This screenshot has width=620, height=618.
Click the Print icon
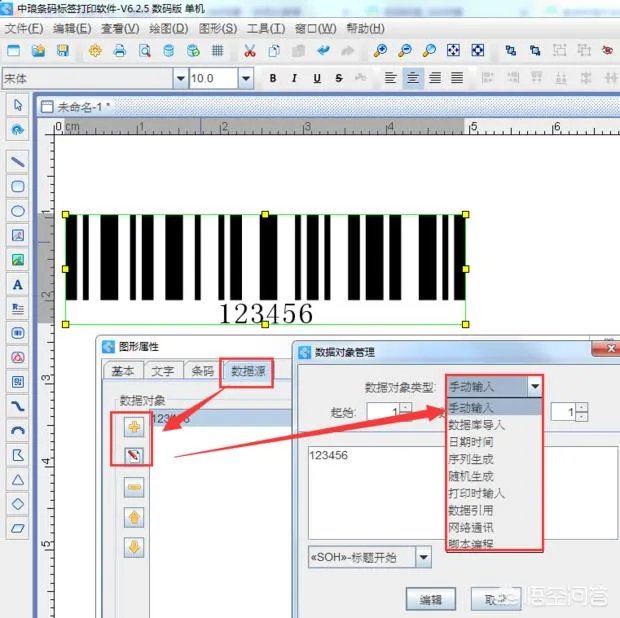(120, 51)
